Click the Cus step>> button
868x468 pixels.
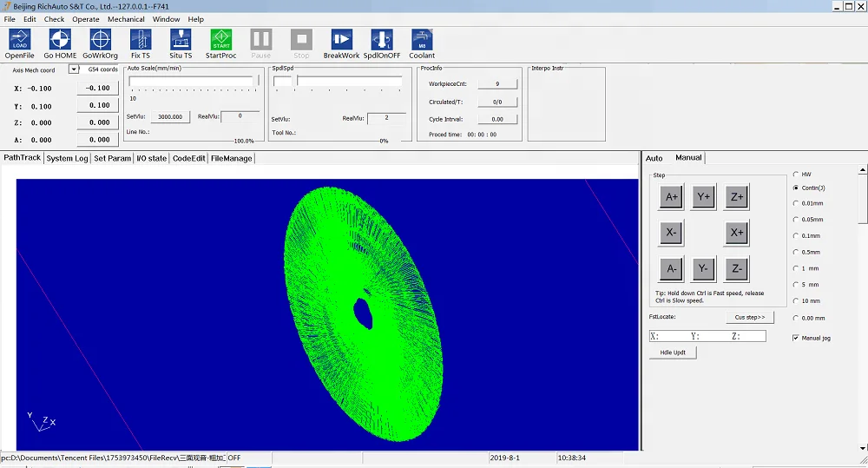[x=749, y=318]
